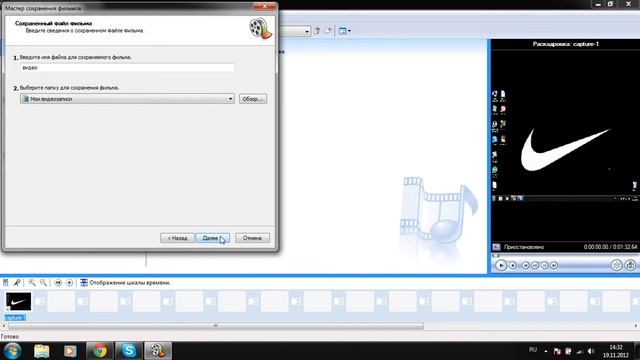Click the up one level toolbar icon
Viewport: 640px width, 360px height.
[317, 31]
